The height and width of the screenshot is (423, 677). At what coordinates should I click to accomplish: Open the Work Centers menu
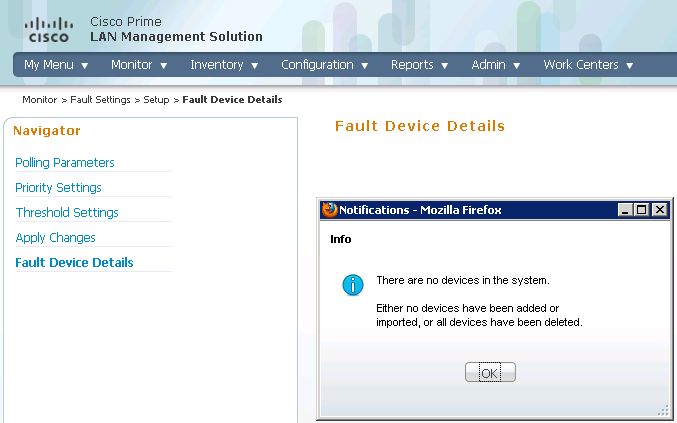pos(588,65)
